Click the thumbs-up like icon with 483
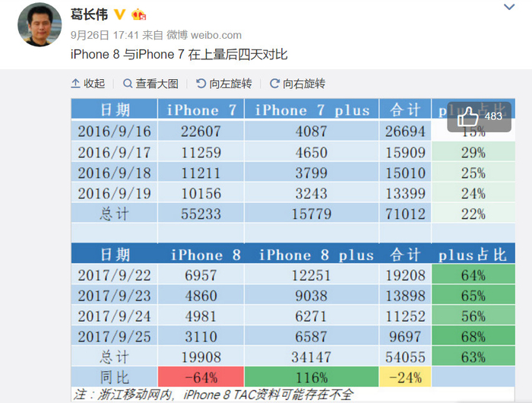532x403 pixels. [x=479, y=117]
